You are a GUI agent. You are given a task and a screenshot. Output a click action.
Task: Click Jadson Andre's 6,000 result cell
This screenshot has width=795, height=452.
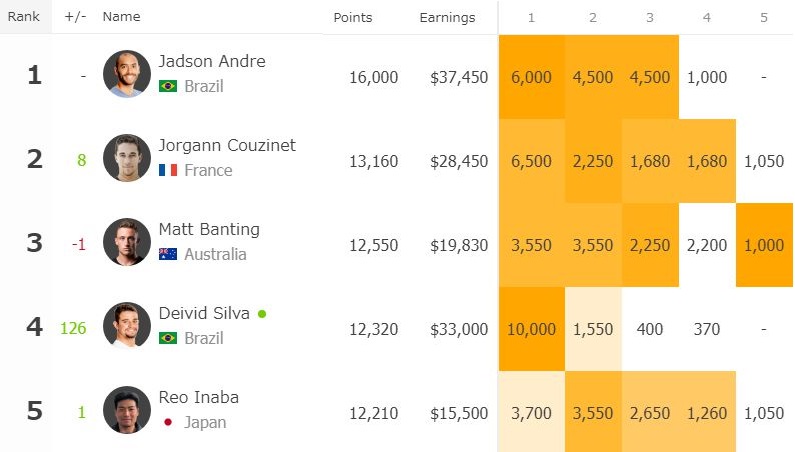(531, 77)
